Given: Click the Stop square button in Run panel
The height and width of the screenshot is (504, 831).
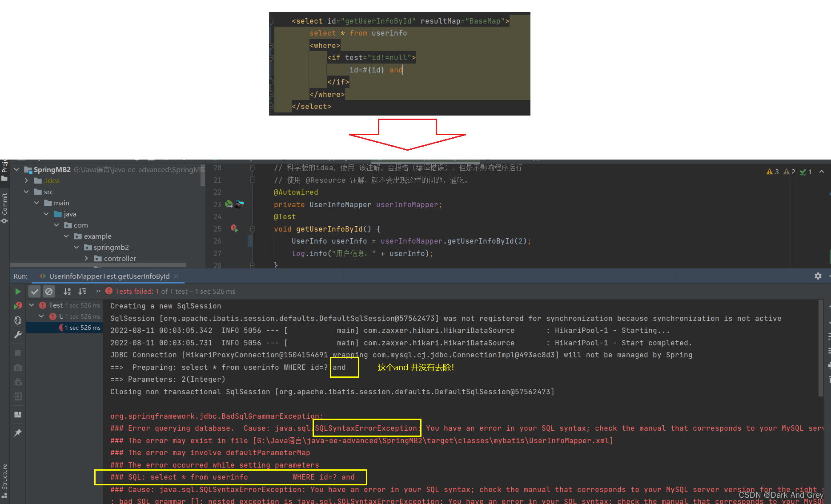Looking at the screenshot, I should [18, 353].
